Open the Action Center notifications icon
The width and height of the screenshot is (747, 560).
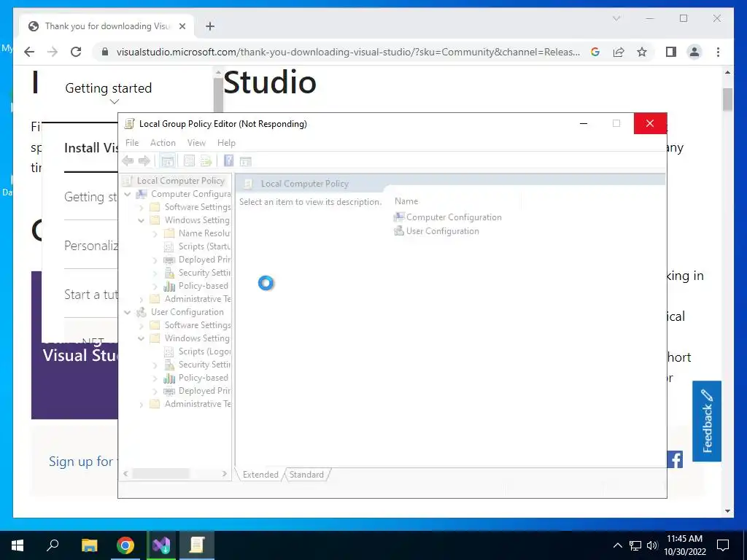point(723,545)
